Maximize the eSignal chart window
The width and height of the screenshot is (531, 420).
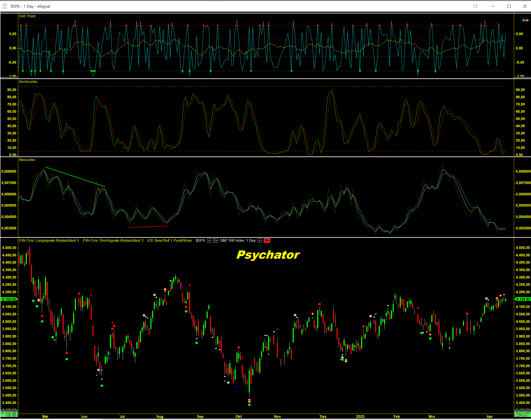pyautogui.click(x=509, y=6)
